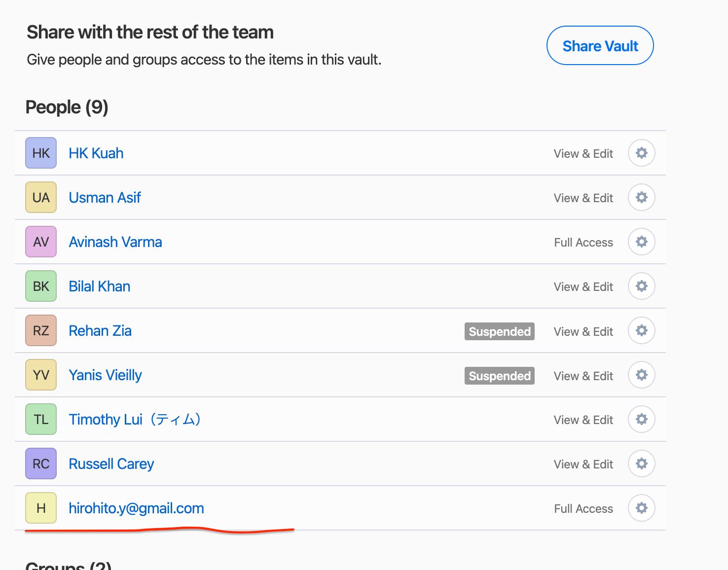Open Russell Carey's gear settings
The width and height of the screenshot is (728, 570).
[641, 463]
